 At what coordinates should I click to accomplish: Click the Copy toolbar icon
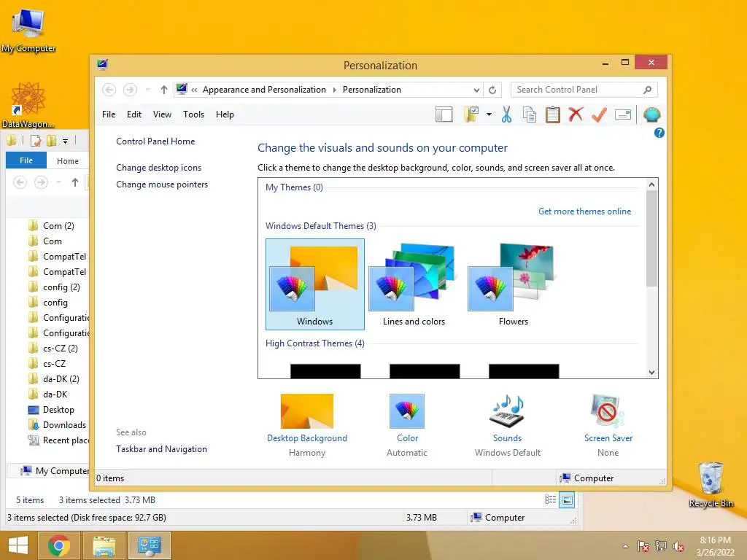point(530,114)
